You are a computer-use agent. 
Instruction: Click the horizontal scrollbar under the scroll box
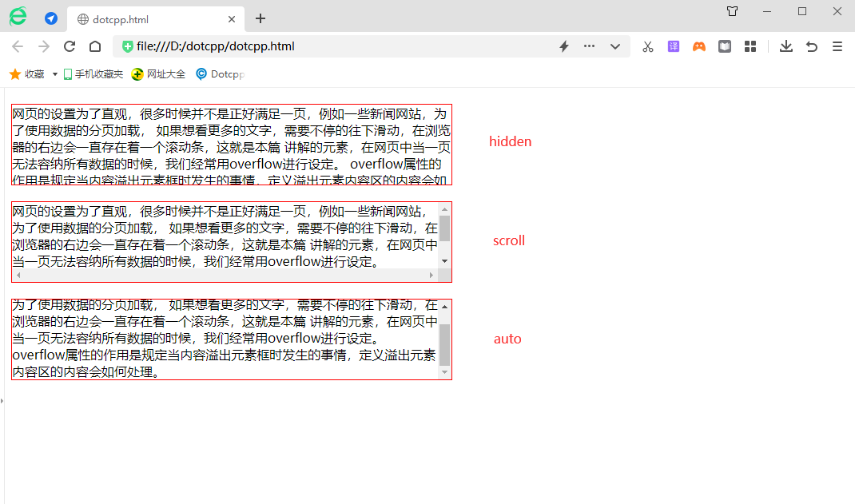(x=231, y=276)
